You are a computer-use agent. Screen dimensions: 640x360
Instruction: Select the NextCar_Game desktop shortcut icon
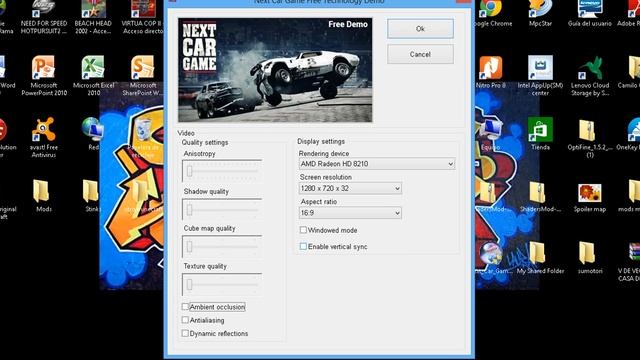tap(492, 258)
